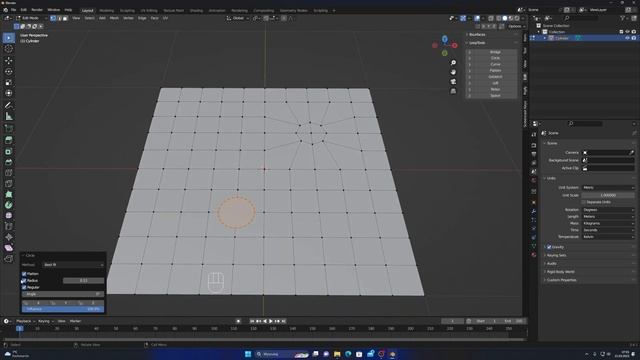Choose the Edge Slide tool
This screenshot has width=640, height=360.
[9, 226]
